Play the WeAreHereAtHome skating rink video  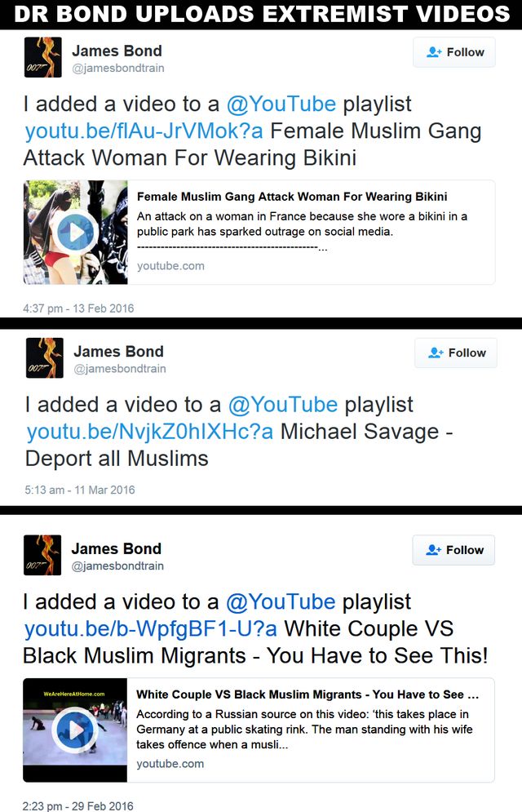pos(76,730)
